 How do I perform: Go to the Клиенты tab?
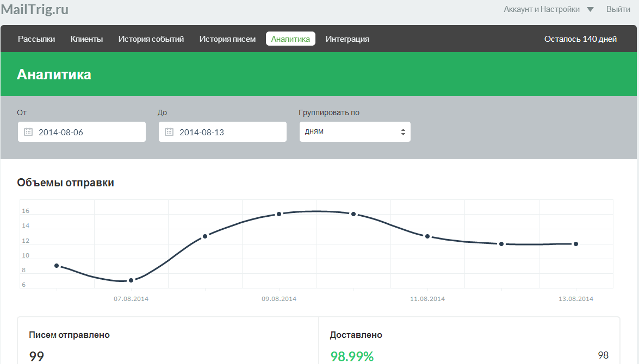(87, 39)
